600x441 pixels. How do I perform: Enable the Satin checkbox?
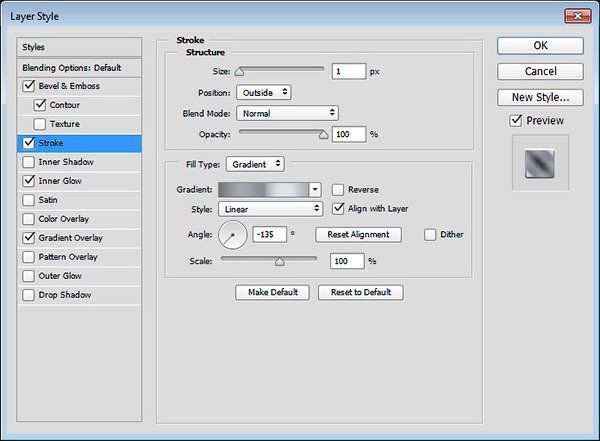point(28,200)
